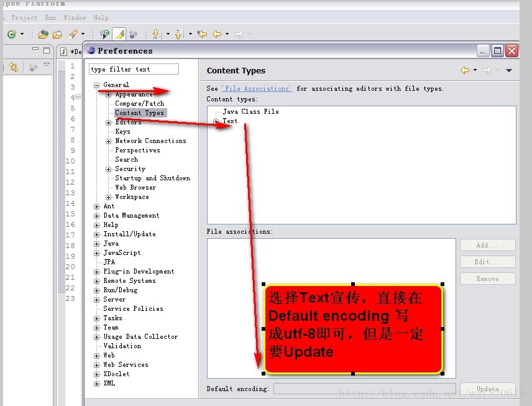Expand the Data Management node
The height and width of the screenshot is (406, 532).
click(x=97, y=216)
